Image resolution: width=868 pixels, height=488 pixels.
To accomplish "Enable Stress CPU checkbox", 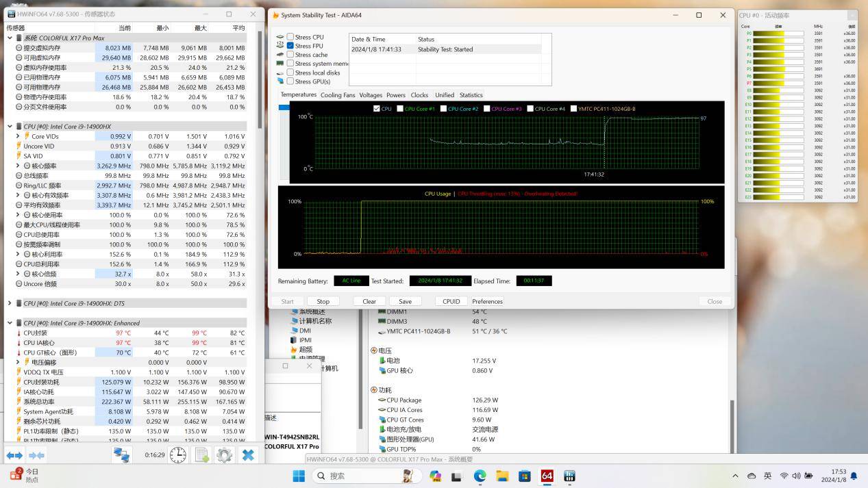I will 290,37.
